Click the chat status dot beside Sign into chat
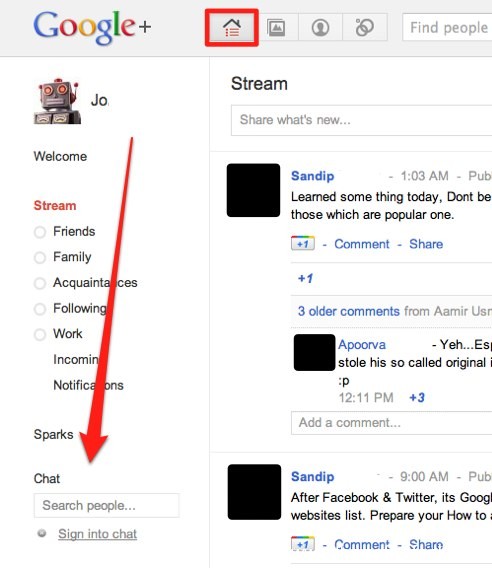 (x=42, y=533)
